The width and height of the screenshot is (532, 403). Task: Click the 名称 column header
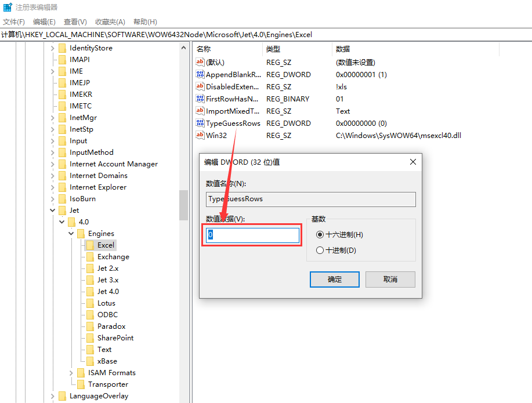click(x=228, y=49)
